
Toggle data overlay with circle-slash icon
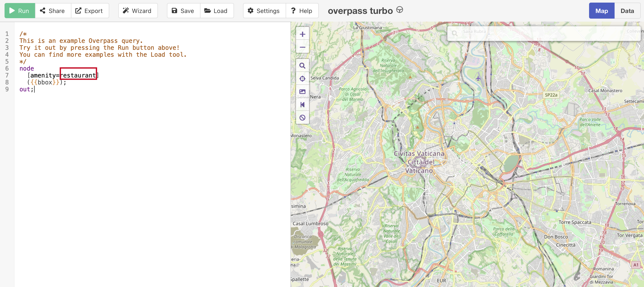[x=302, y=118]
